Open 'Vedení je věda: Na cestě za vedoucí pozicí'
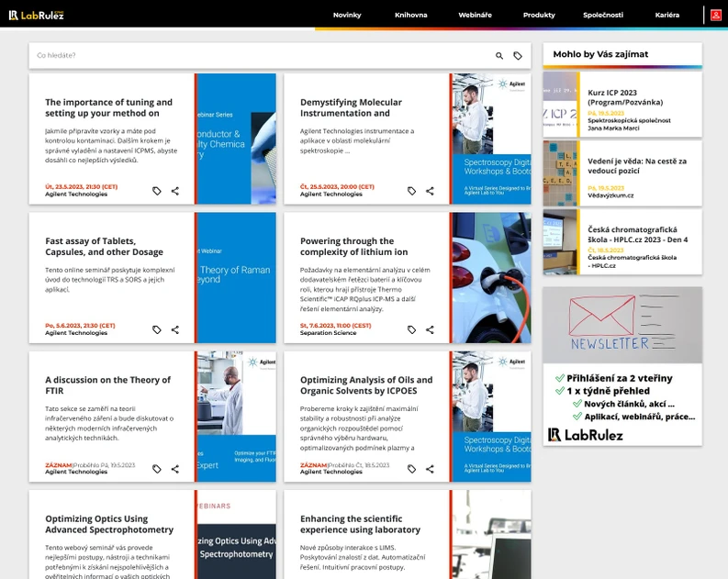This screenshot has width=728, height=579. 637,166
